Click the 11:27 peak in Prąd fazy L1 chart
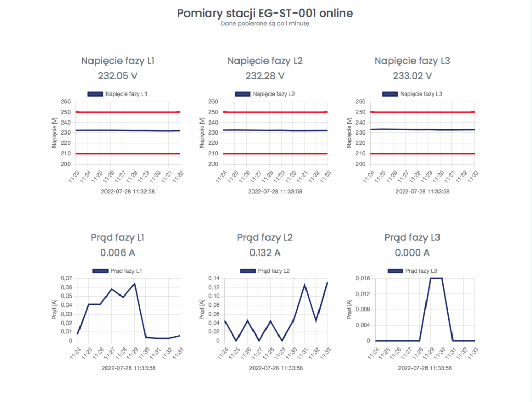The height and width of the screenshot is (402, 532). 112,289
